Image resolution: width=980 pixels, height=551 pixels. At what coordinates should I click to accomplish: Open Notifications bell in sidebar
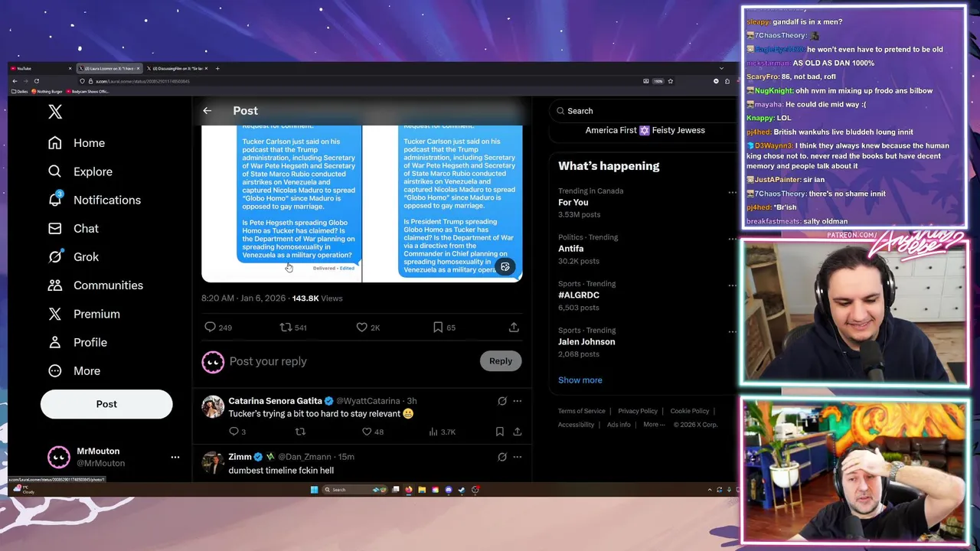tap(94, 200)
